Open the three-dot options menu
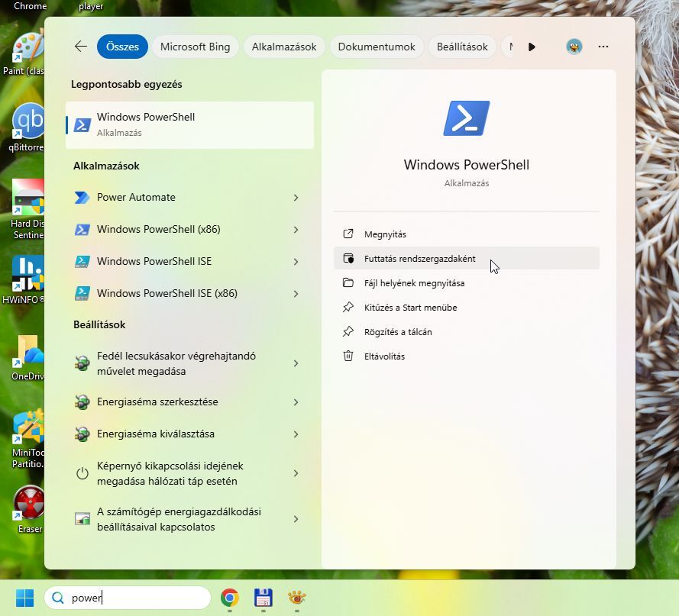The image size is (679, 616). (x=603, y=47)
